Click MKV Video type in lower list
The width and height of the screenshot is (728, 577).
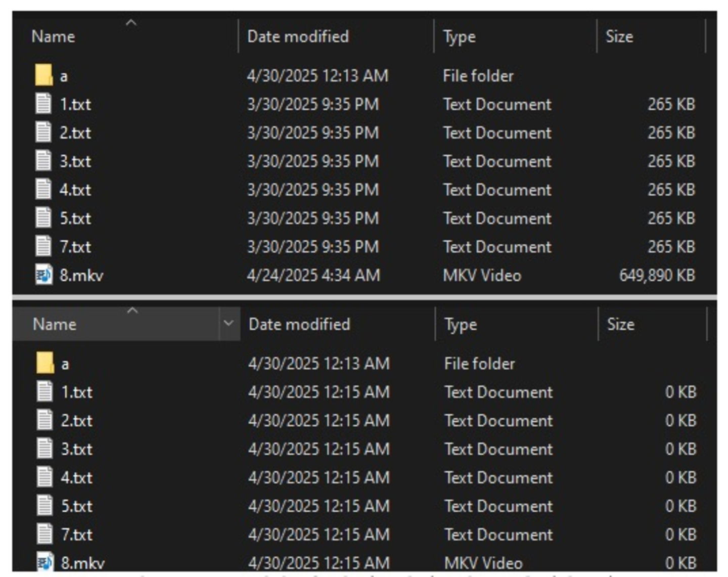[x=483, y=563]
